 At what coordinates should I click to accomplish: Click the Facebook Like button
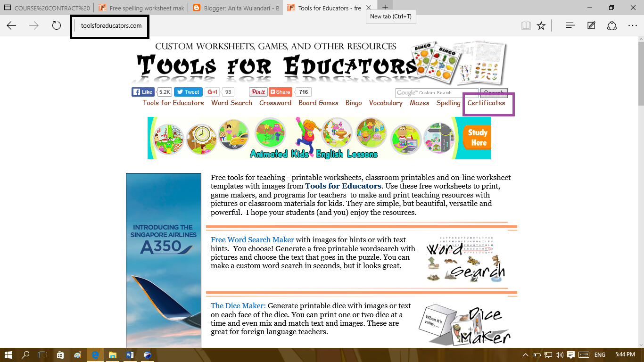[x=143, y=92]
